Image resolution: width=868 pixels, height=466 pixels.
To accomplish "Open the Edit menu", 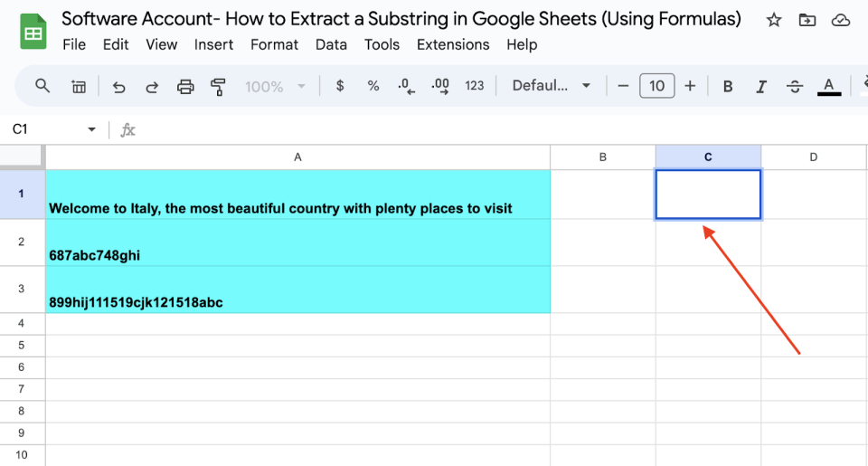I will 116,44.
